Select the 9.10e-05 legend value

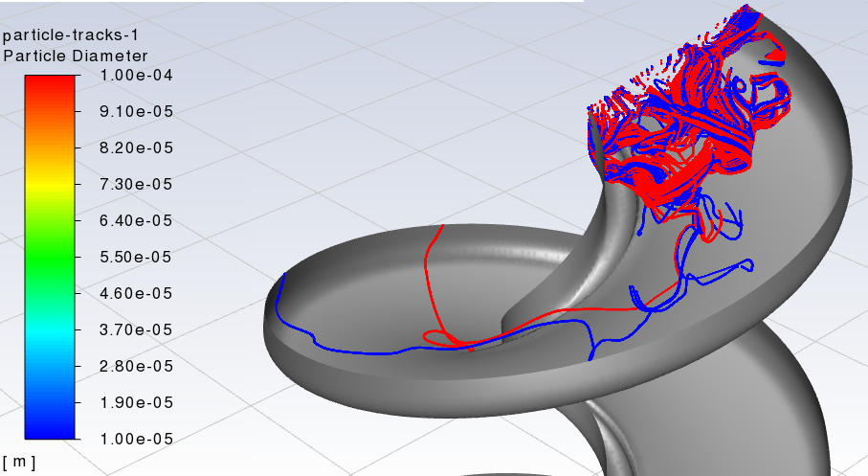(136, 111)
